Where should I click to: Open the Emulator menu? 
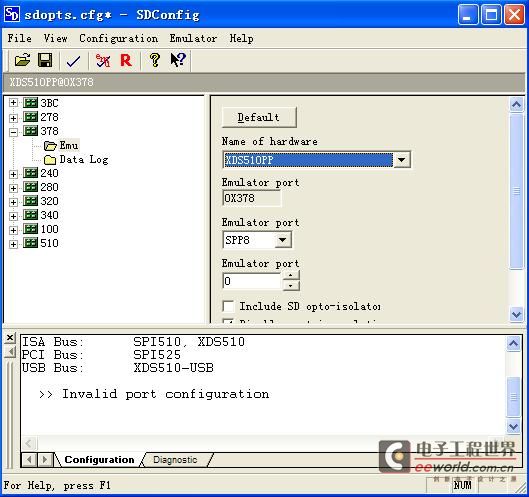point(193,38)
